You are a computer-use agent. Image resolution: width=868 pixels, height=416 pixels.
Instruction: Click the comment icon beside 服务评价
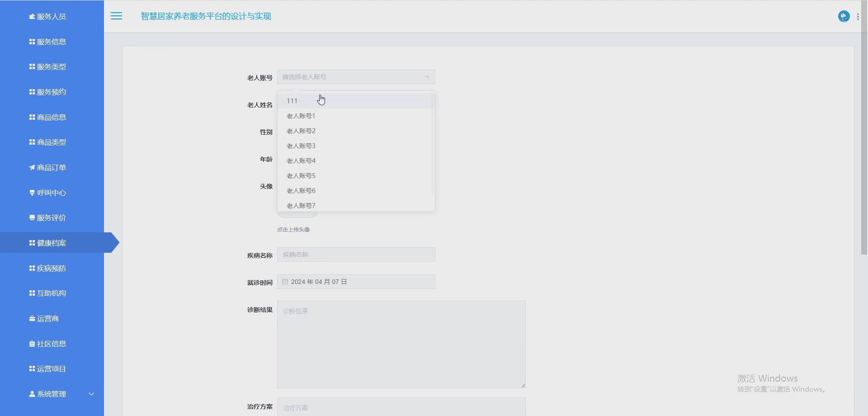32,217
